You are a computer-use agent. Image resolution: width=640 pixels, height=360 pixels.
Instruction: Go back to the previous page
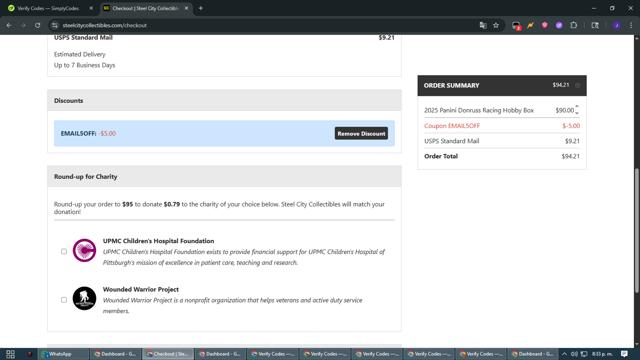point(9,25)
